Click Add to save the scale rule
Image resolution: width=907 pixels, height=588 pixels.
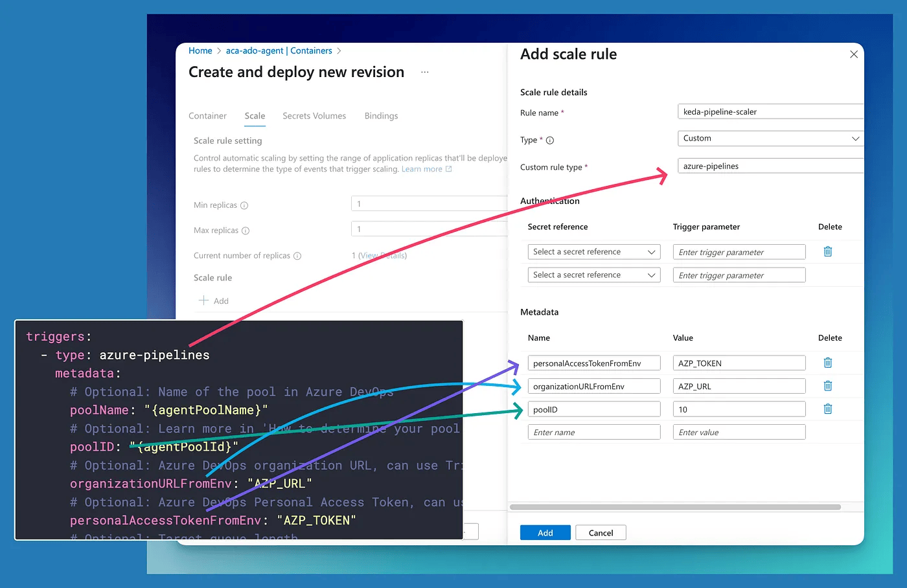545,532
